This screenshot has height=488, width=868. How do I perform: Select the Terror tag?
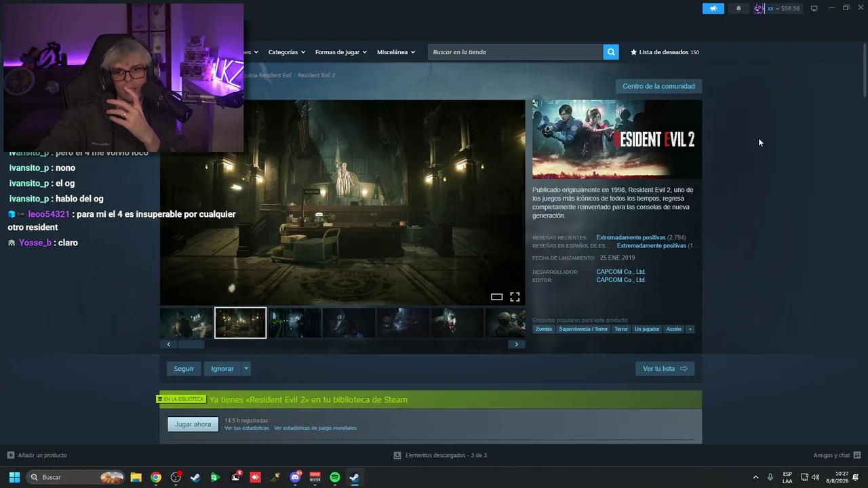pyautogui.click(x=621, y=329)
